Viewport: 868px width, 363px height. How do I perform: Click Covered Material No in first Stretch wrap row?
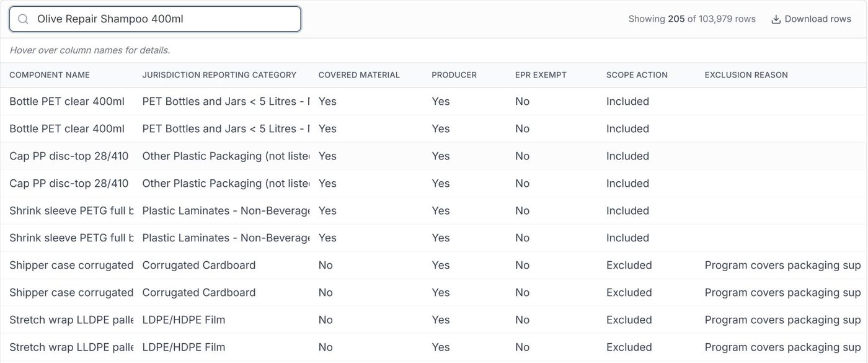(x=325, y=320)
